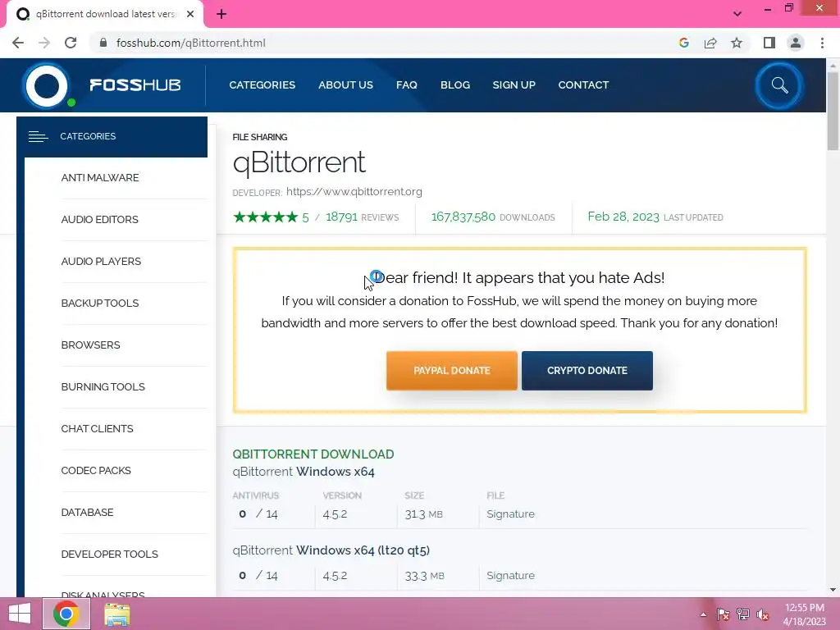
Task: Click the browser forward arrow
Action: click(44, 43)
